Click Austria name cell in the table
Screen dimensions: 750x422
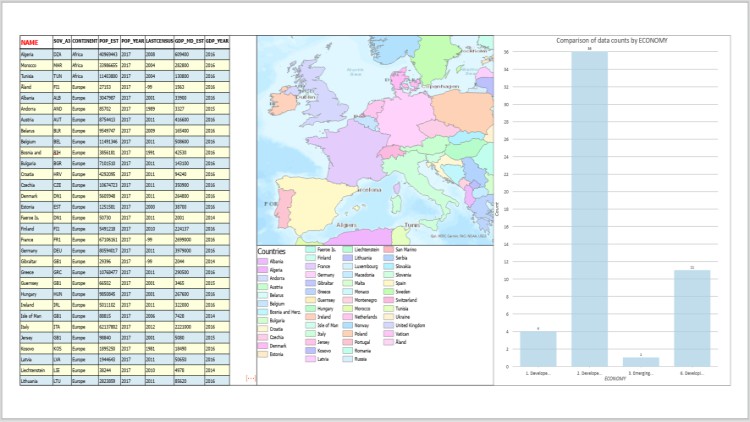pos(36,120)
